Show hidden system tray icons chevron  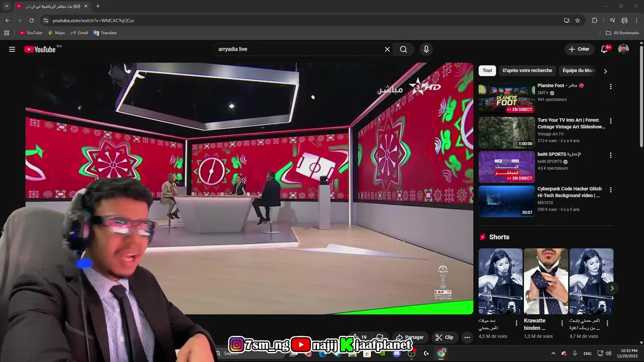click(553, 353)
